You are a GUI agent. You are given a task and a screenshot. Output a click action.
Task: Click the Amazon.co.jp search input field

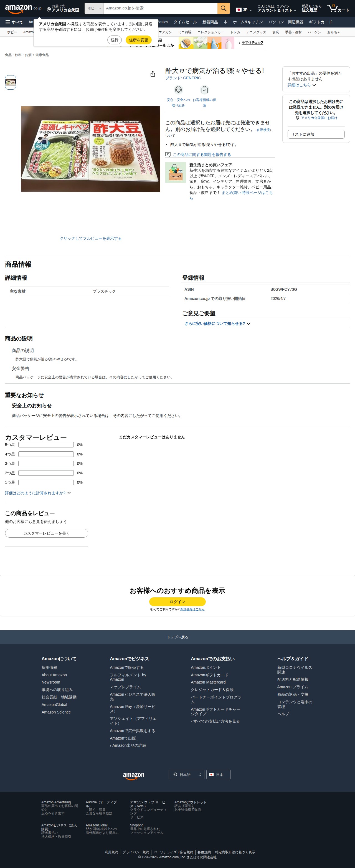[160, 8]
